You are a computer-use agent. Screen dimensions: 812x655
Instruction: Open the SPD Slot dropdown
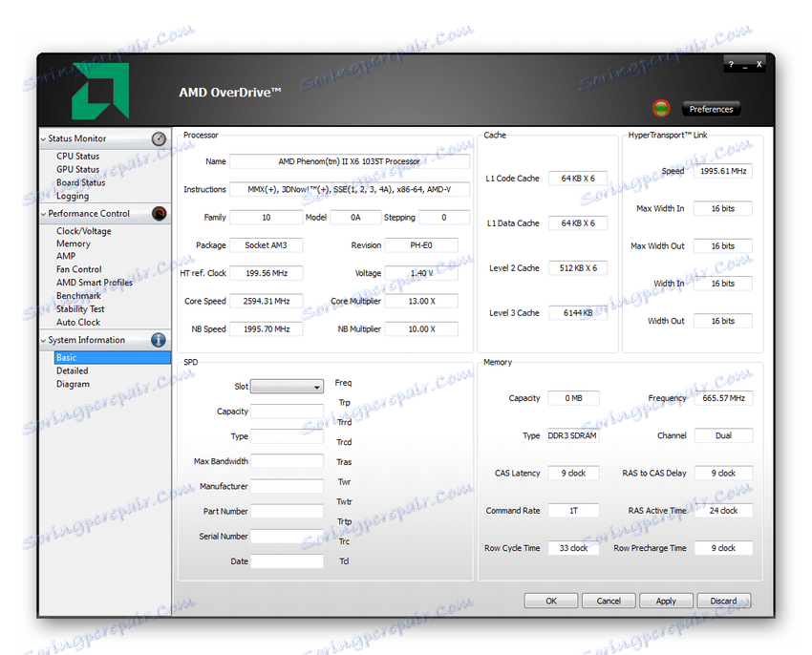coord(287,387)
